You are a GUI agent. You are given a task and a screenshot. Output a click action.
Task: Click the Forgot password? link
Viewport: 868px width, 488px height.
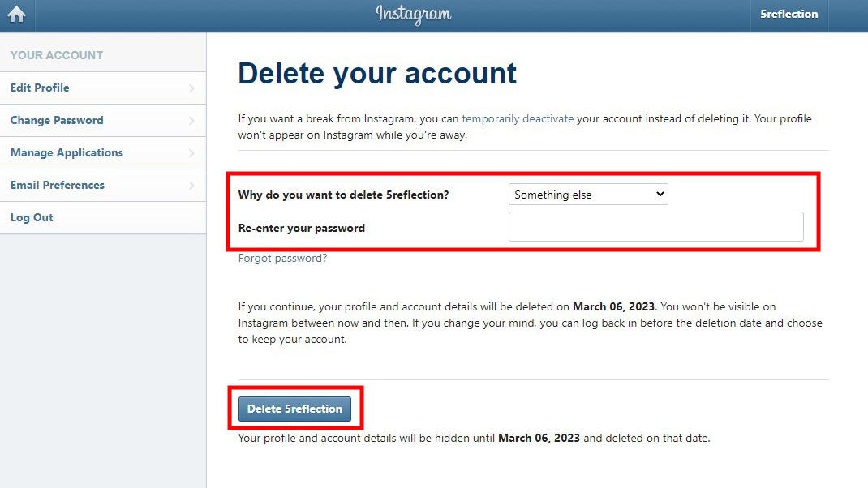point(282,259)
